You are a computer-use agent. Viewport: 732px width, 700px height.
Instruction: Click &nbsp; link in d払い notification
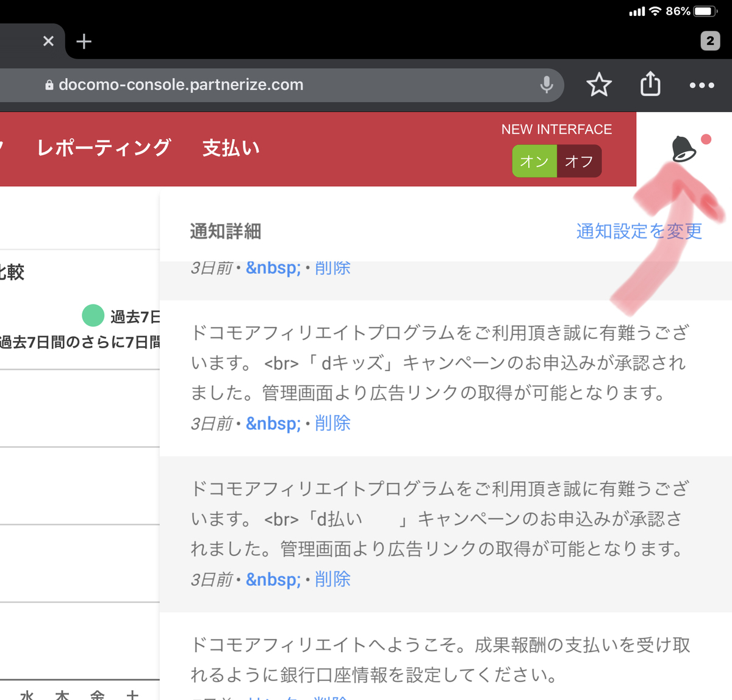tap(273, 580)
